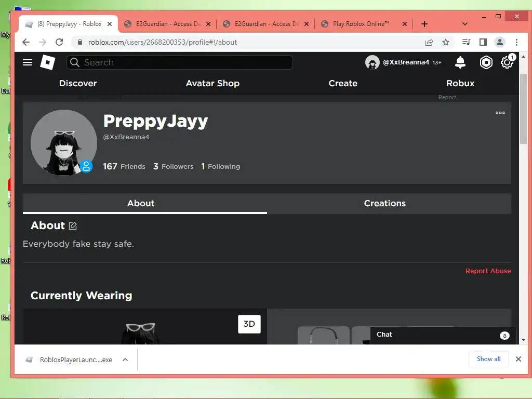532x399 pixels.
Task: Click the 'Everybody fake stay safe.' text
Action: pyautogui.click(x=78, y=244)
